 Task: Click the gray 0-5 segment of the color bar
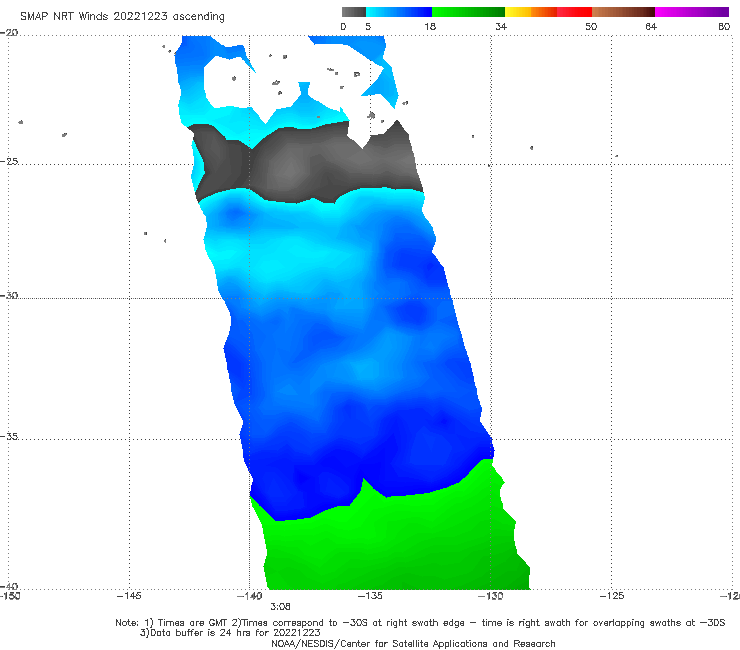point(354,12)
